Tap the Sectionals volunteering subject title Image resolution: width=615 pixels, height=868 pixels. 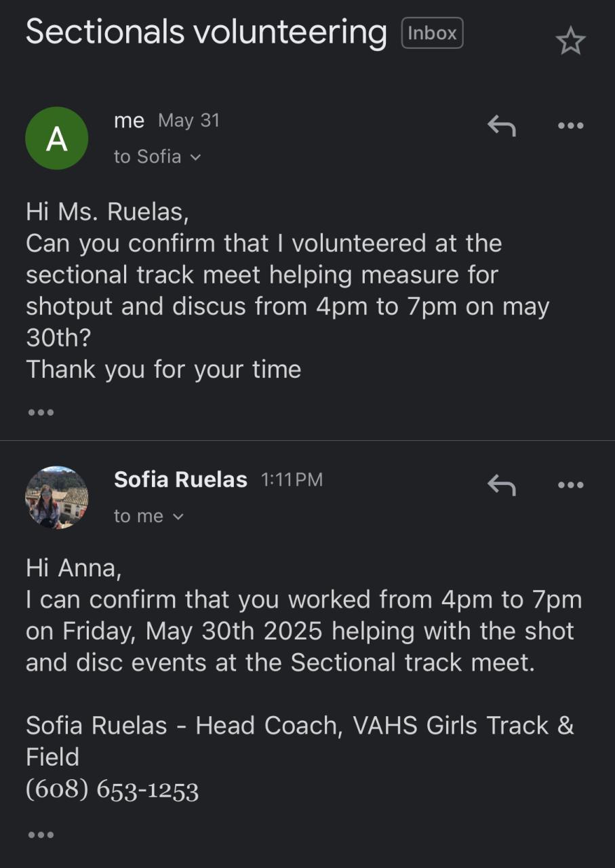point(206,32)
